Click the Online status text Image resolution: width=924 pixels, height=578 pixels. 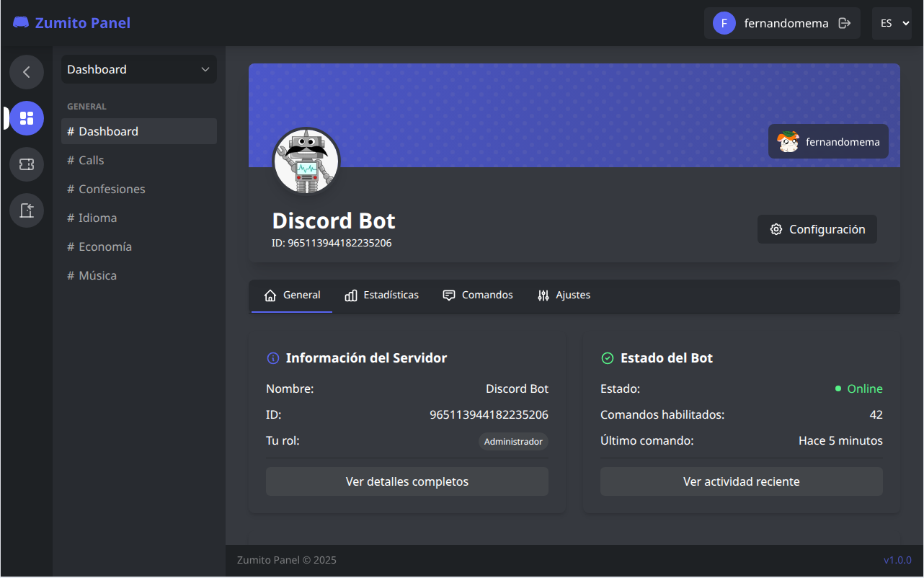click(865, 388)
